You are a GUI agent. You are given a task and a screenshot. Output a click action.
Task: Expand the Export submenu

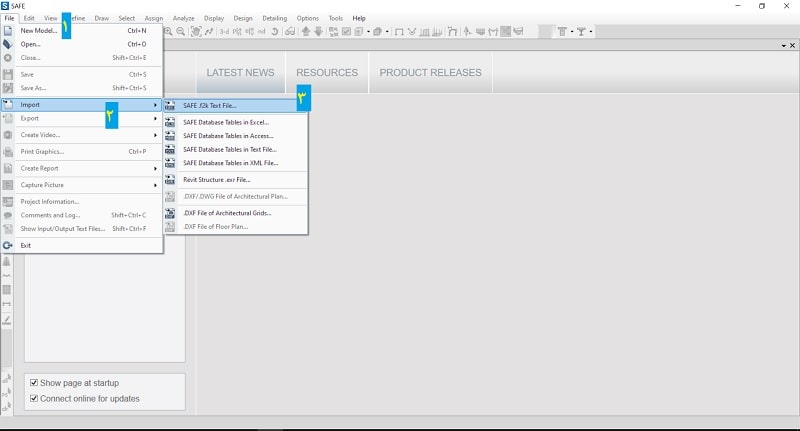(x=85, y=118)
